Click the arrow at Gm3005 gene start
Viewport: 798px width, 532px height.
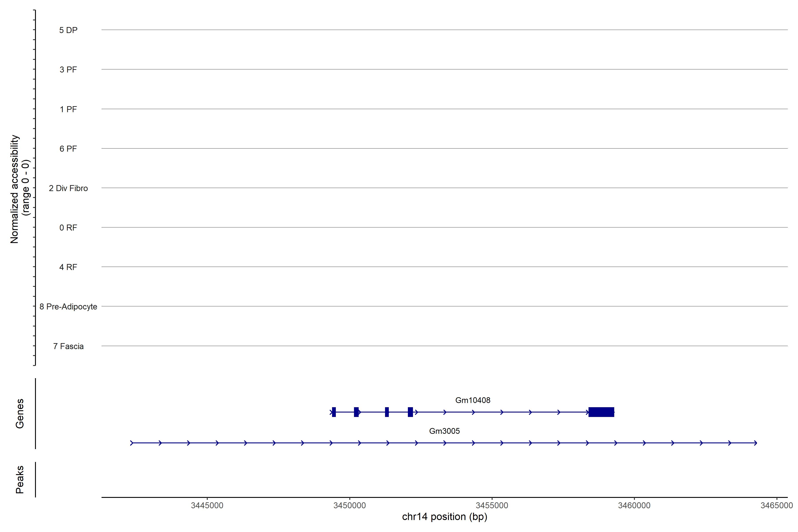tap(132, 443)
